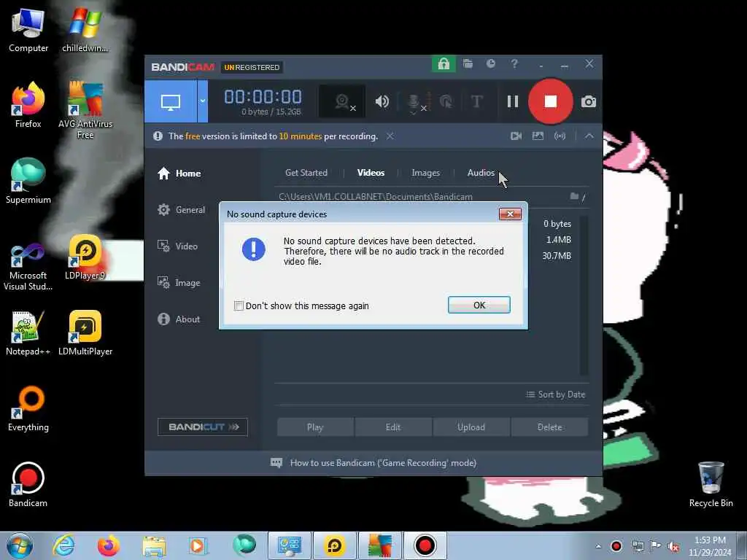Viewport: 747px width, 560px height.
Task: Select the 1.4MB file entry
Action: point(558,239)
